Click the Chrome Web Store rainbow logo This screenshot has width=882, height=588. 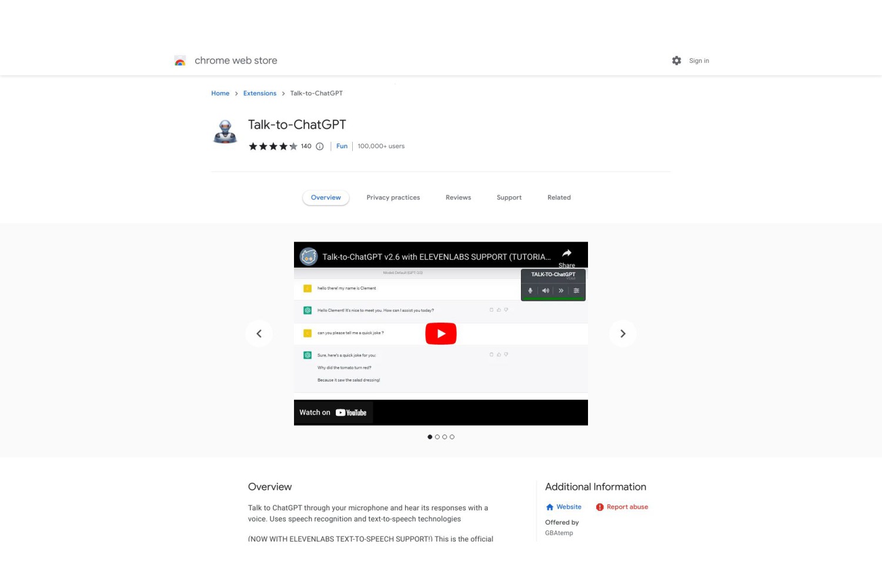click(180, 61)
